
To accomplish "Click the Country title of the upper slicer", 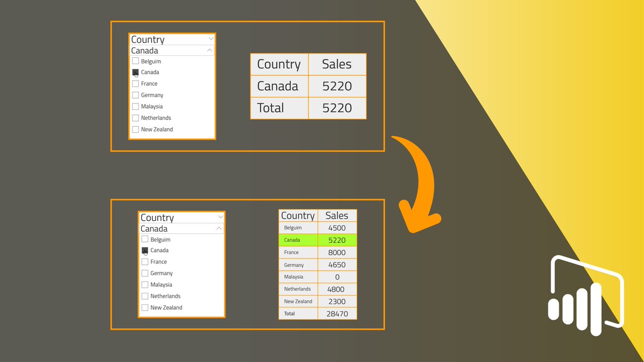I will coord(148,39).
